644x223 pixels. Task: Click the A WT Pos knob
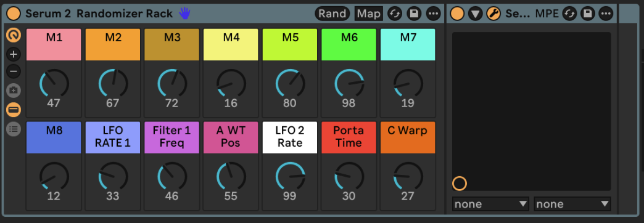[231, 176]
